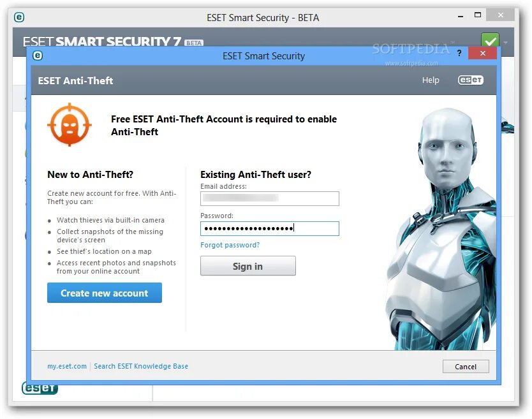Focus the Email address field

pos(270,198)
